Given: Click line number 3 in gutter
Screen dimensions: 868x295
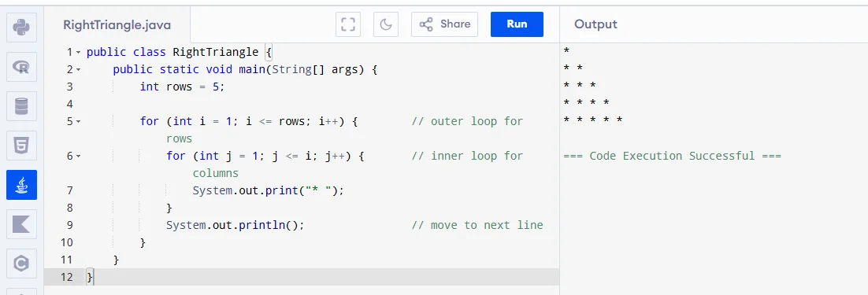Looking at the screenshot, I should click(x=69, y=87).
